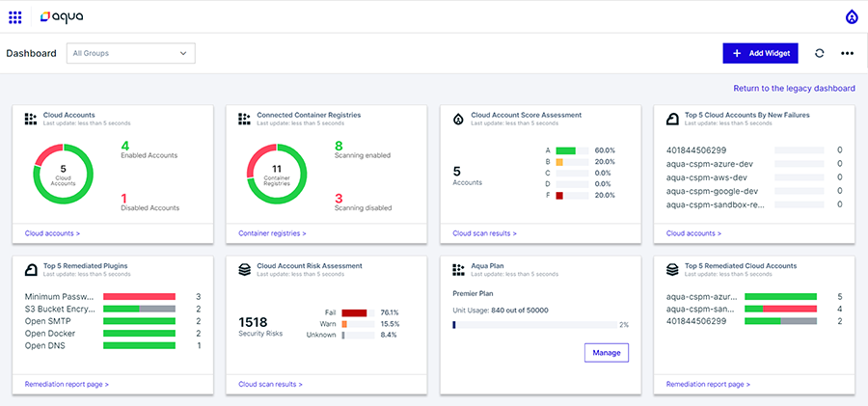Click the Top 5 Cloud Accounts By New Failures icon
Viewport: 868px width, 406px height.
tap(672, 119)
